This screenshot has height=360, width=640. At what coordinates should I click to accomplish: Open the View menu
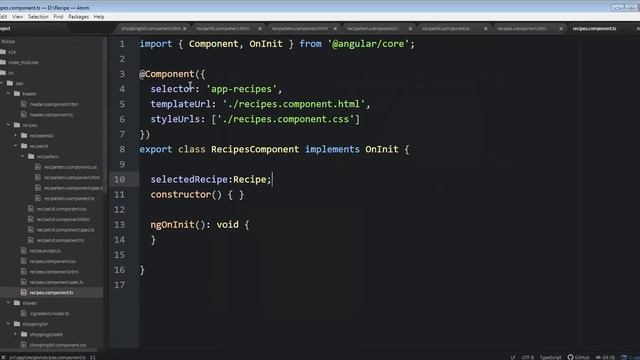[18, 17]
